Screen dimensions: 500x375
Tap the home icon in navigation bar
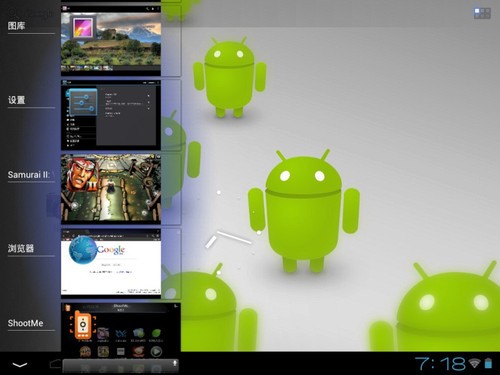[x=55, y=364]
